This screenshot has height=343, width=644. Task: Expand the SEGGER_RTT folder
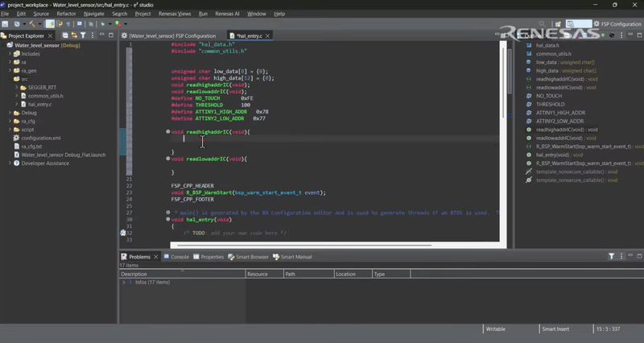[17, 88]
